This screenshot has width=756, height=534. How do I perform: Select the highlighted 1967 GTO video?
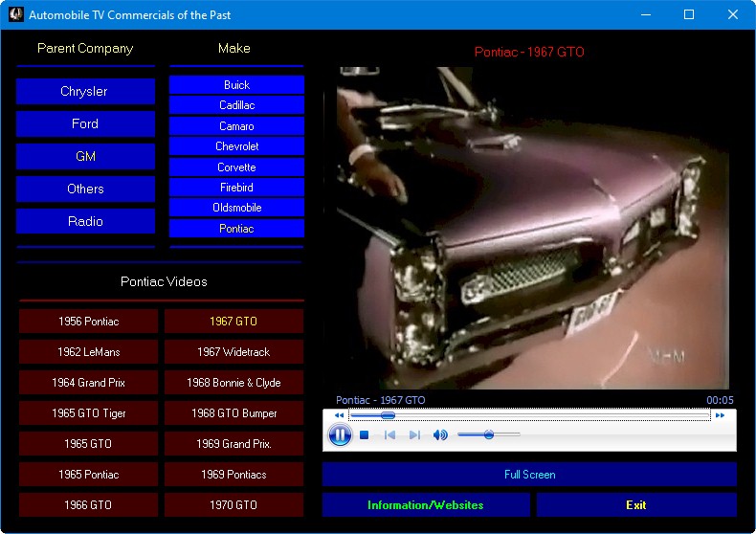tap(233, 322)
